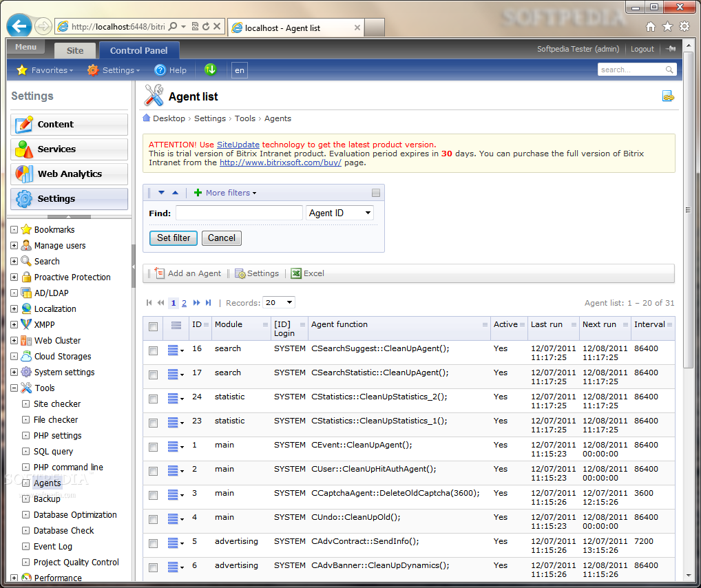701x588 pixels.
Task: Check the box for agent ID 24
Action: pyautogui.click(x=153, y=399)
